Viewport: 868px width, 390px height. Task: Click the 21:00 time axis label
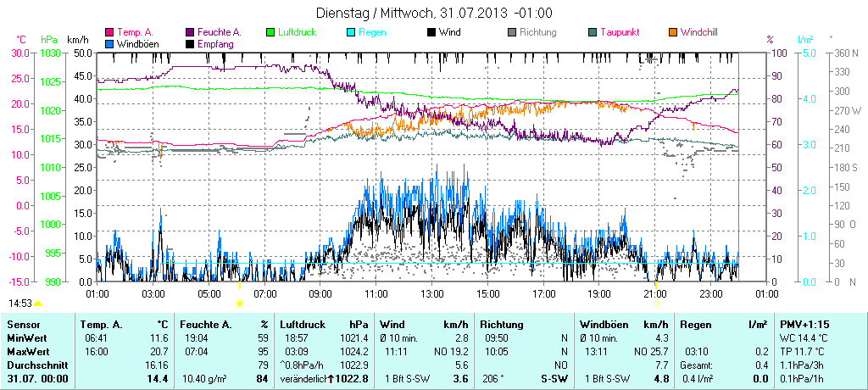point(655,293)
